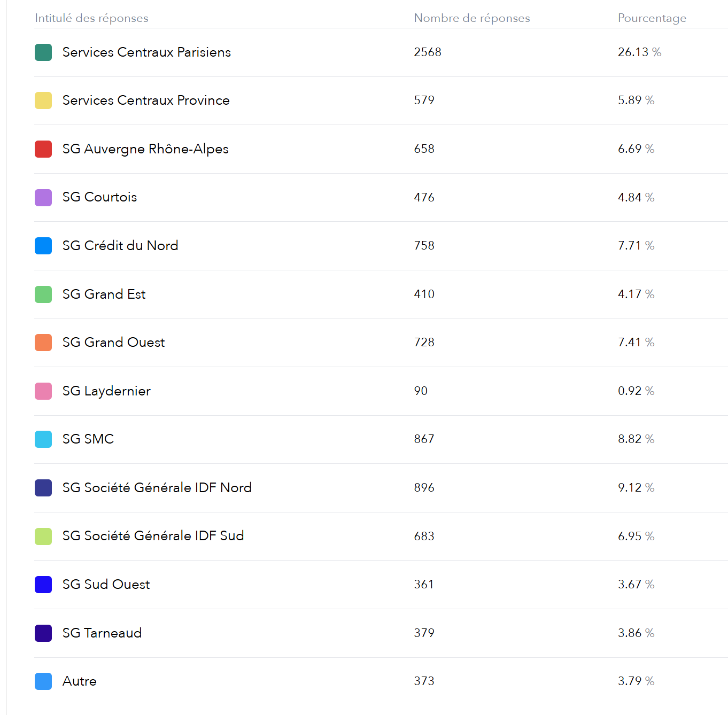This screenshot has width=728, height=715.
Task: Click the red SG Auvergne Rhône-Alpes swatch
Action: coord(43,149)
